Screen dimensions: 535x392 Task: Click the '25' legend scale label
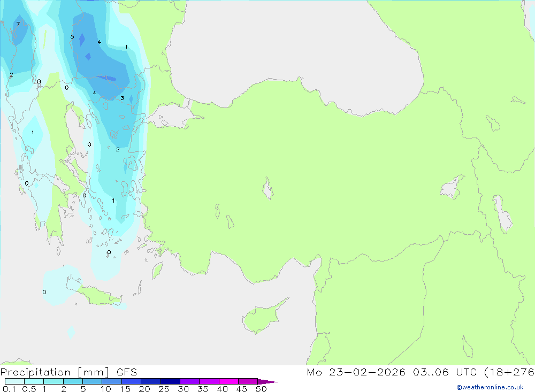tap(164, 389)
